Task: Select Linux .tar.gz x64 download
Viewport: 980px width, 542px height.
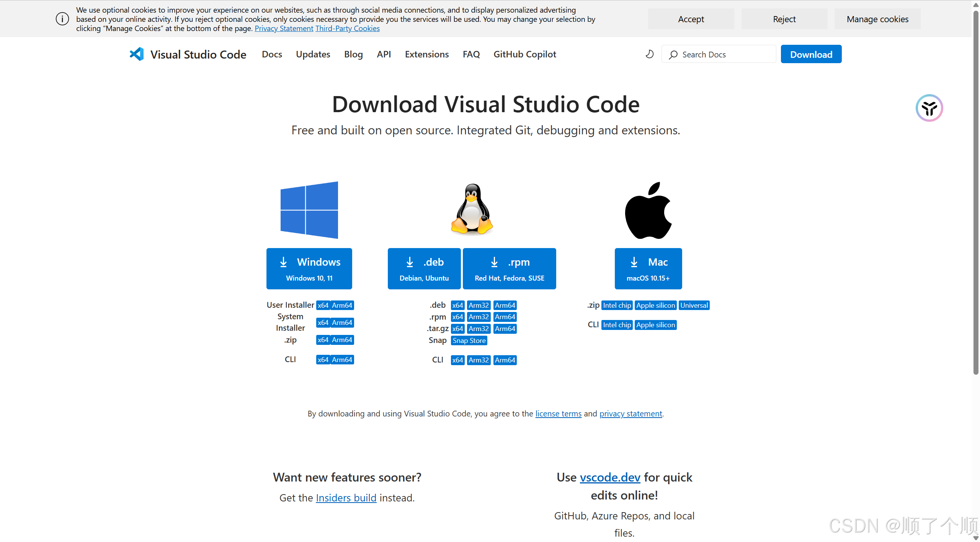Action: pos(457,328)
